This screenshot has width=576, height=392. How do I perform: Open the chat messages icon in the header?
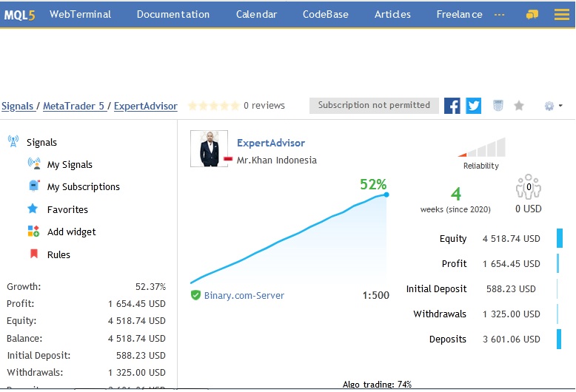coord(532,14)
